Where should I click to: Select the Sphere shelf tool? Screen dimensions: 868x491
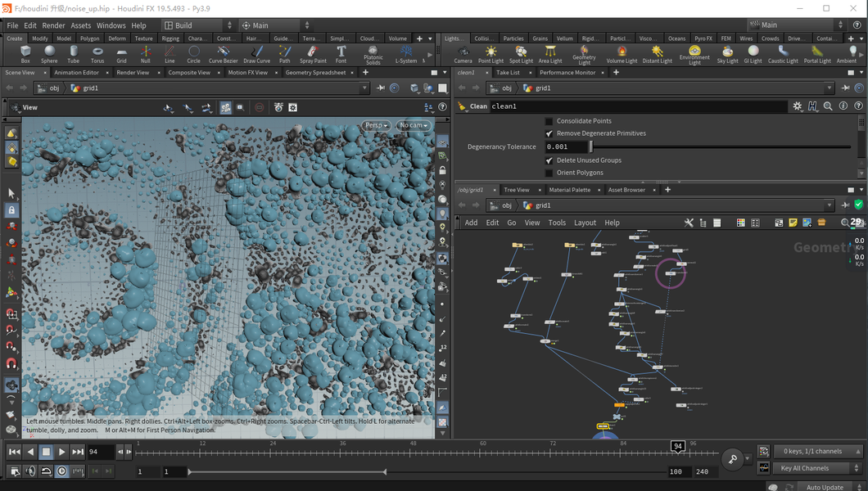[49, 54]
